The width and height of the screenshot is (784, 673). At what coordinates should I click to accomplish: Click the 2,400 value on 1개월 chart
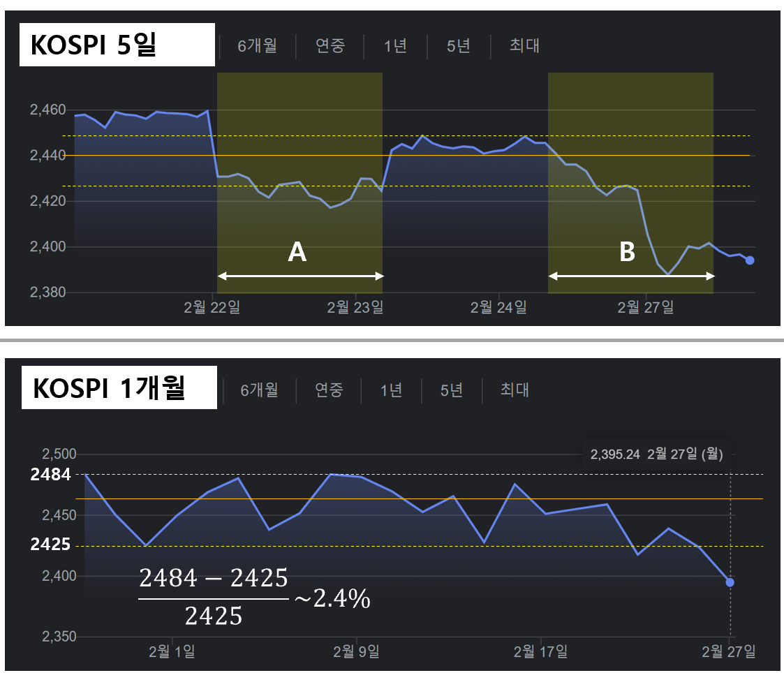[x=59, y=576]
